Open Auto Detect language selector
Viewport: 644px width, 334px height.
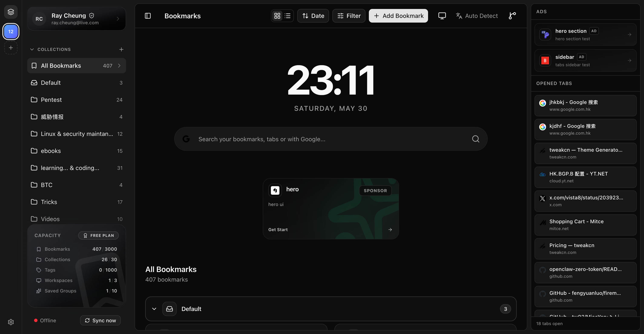[x=477, y=16]
